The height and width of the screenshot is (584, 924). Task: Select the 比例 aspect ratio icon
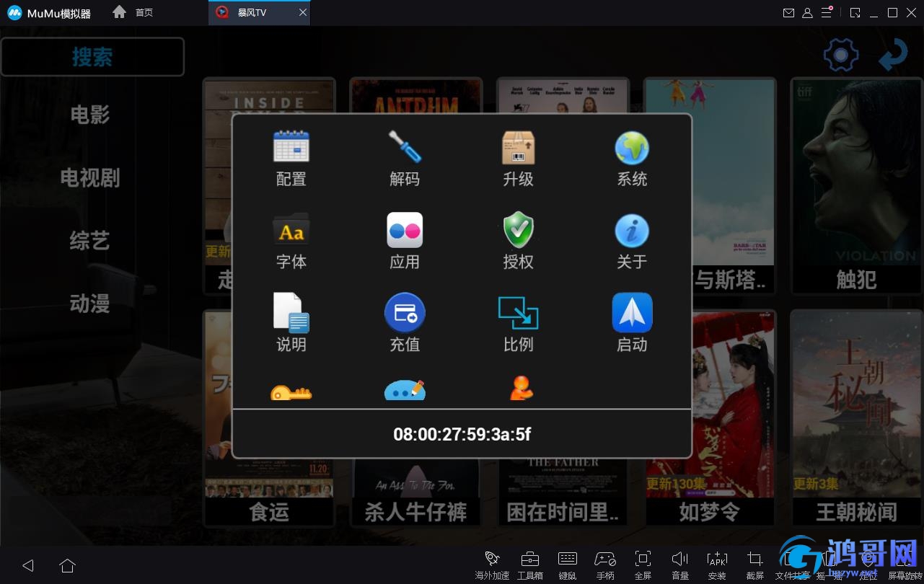[518, 313]
